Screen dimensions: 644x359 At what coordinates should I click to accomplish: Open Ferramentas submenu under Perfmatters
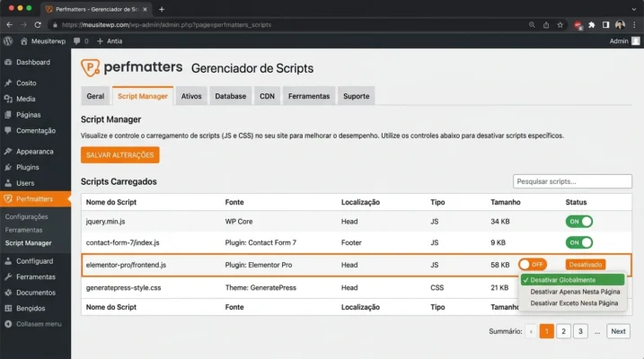(x=23, y=230)
